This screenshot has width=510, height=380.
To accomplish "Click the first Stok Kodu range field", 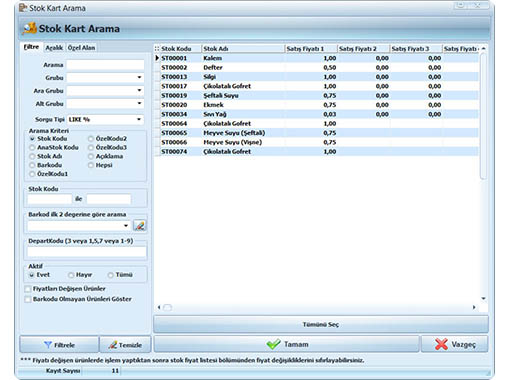I will pyautogui.click(x=50, y=199).
